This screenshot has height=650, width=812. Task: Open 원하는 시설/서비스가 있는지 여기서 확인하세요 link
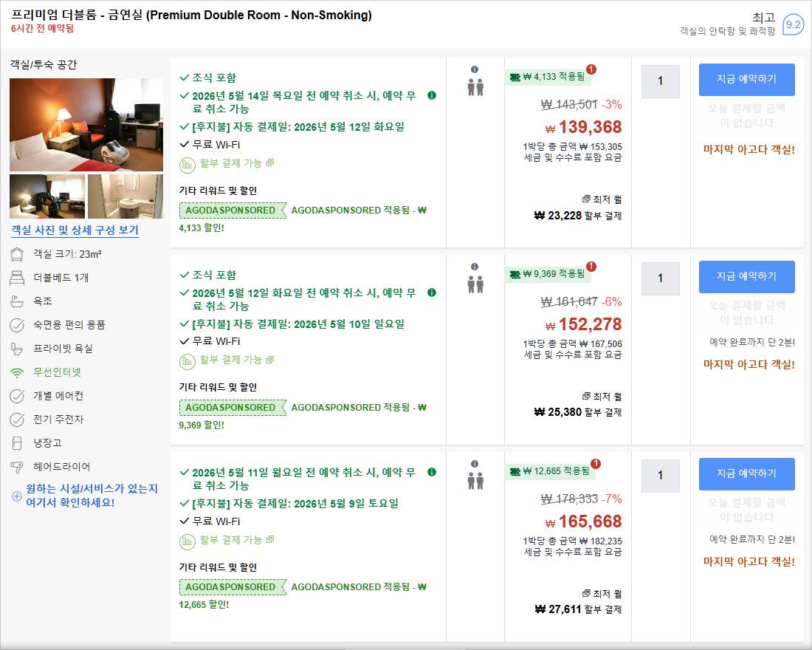(92, 496)
